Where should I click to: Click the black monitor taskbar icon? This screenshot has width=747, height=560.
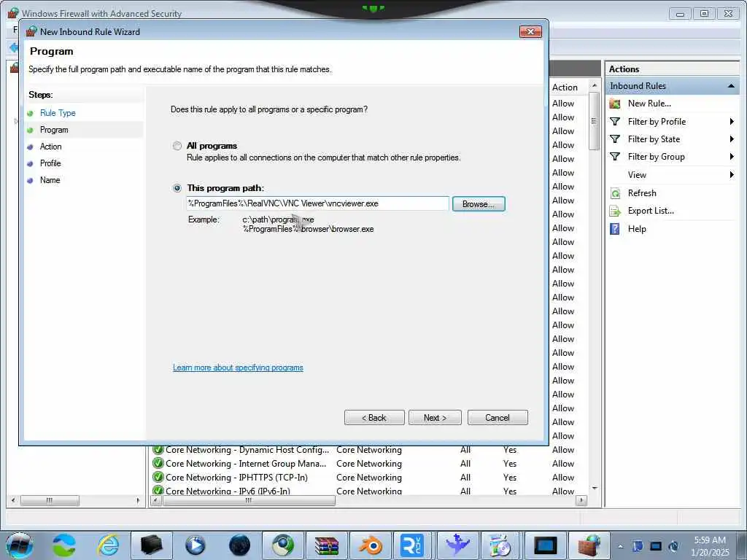[546, 545]
